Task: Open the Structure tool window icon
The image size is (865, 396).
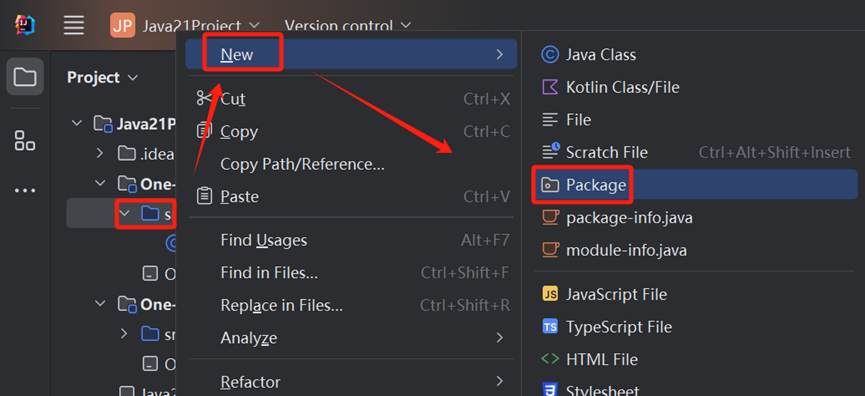Action: point(25,141)
